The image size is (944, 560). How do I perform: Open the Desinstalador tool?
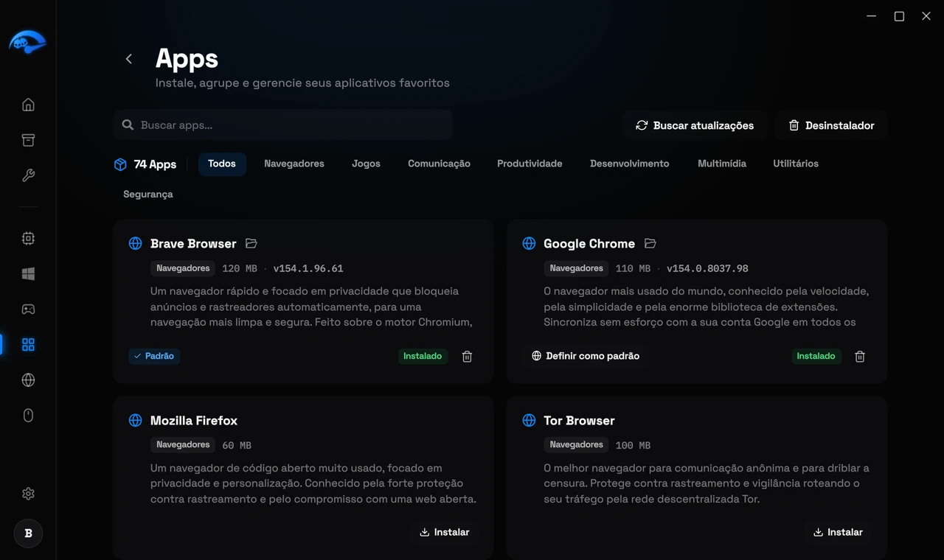point(831,125)
